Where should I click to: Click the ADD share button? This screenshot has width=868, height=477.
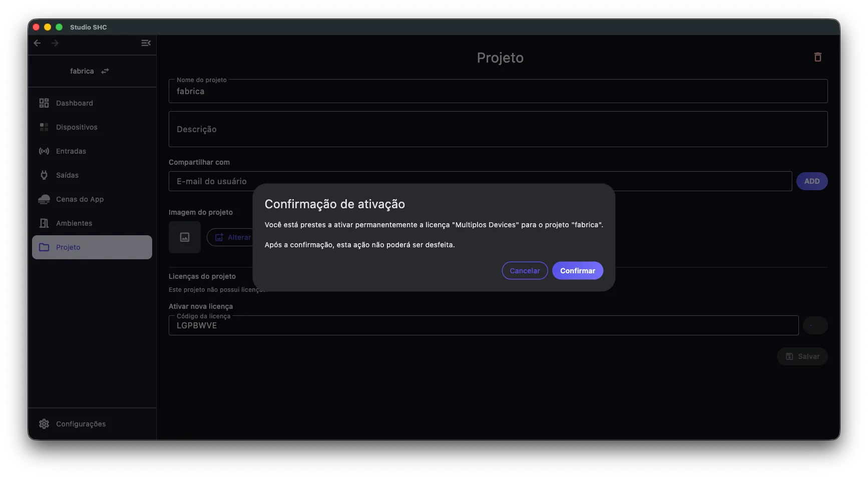(x=812, y=181)
